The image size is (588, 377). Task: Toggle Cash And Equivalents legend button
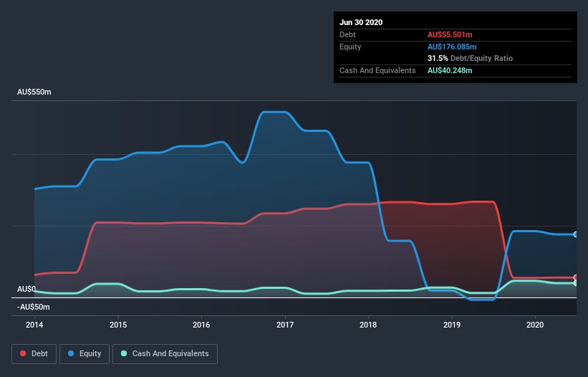(165, 354)
